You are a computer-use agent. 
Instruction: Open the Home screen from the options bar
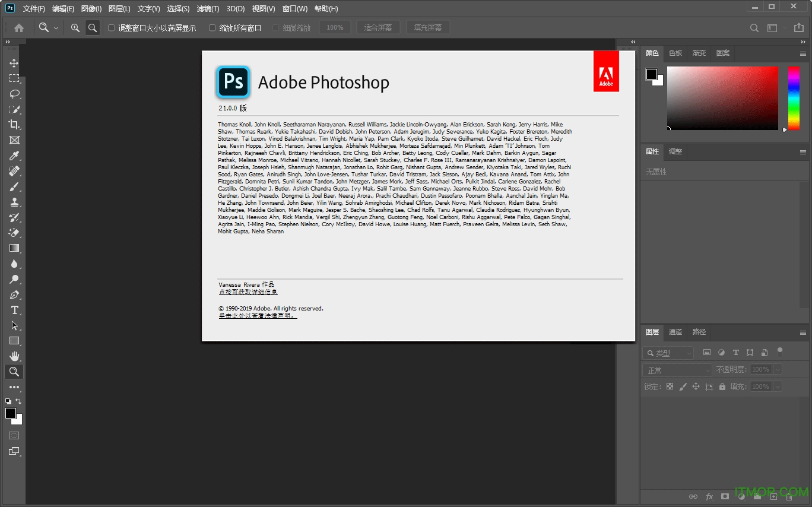click(20, 27)
